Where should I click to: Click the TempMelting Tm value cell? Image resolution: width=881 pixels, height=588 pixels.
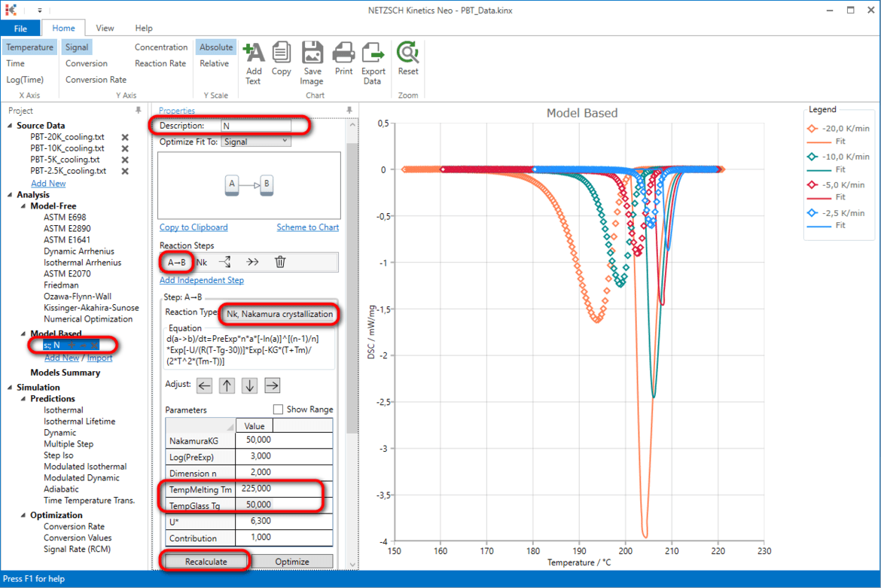point(256,489)
